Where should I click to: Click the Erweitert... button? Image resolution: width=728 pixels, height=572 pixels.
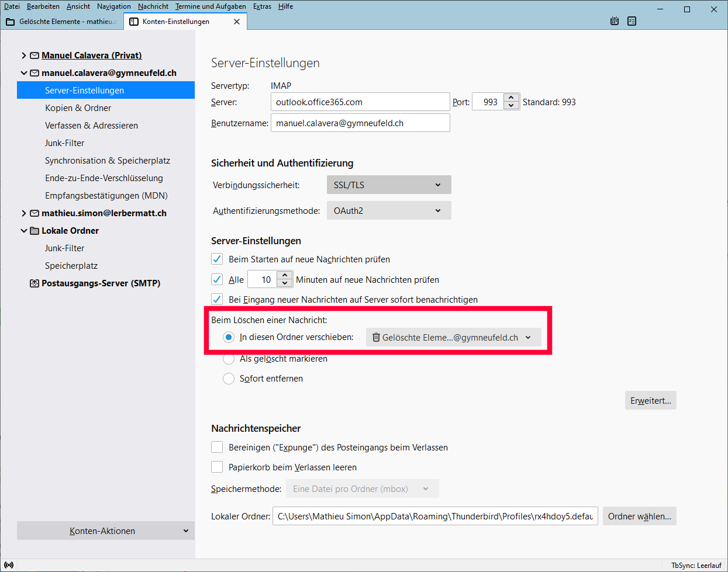point(650,400)
